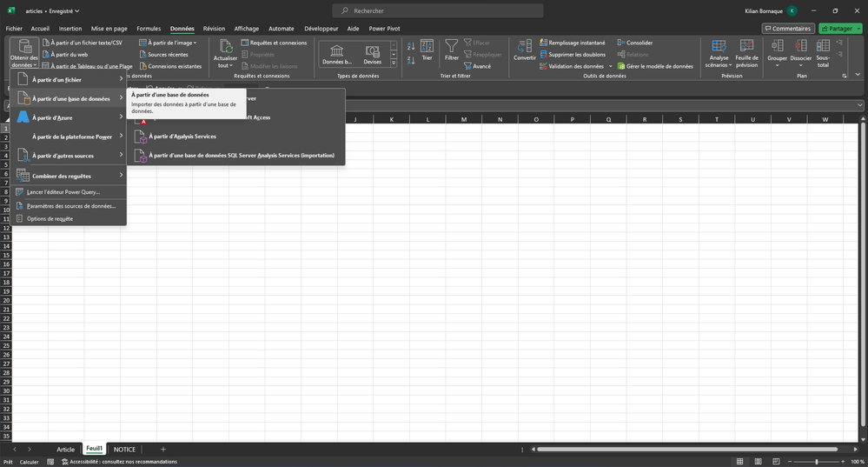868x467 pixels.
Task: Collapse the ribbon with the chevron
Action: tap(858, 74)
